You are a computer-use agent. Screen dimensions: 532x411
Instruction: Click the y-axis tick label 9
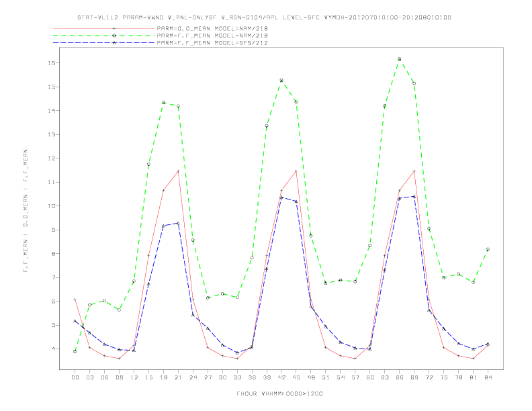(x=54, y=230)
